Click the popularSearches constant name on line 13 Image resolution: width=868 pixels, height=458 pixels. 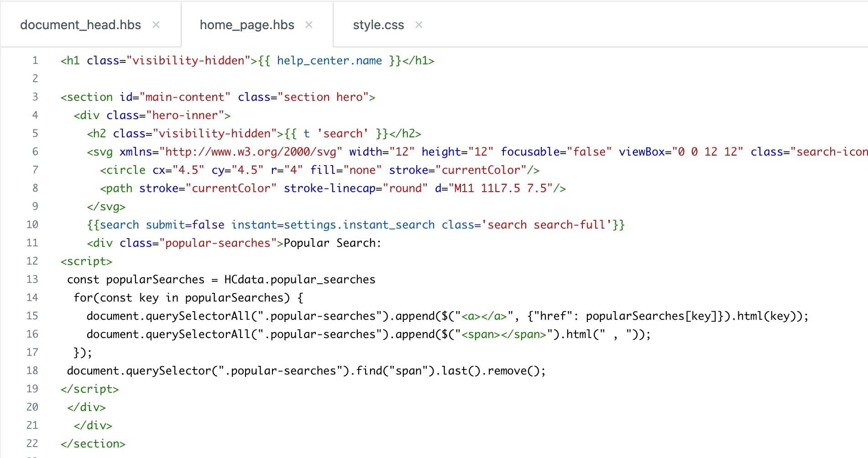click(156, 280)
